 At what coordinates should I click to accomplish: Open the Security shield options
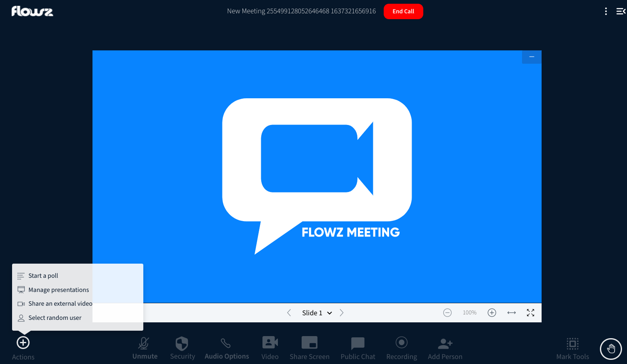point(182,343)
